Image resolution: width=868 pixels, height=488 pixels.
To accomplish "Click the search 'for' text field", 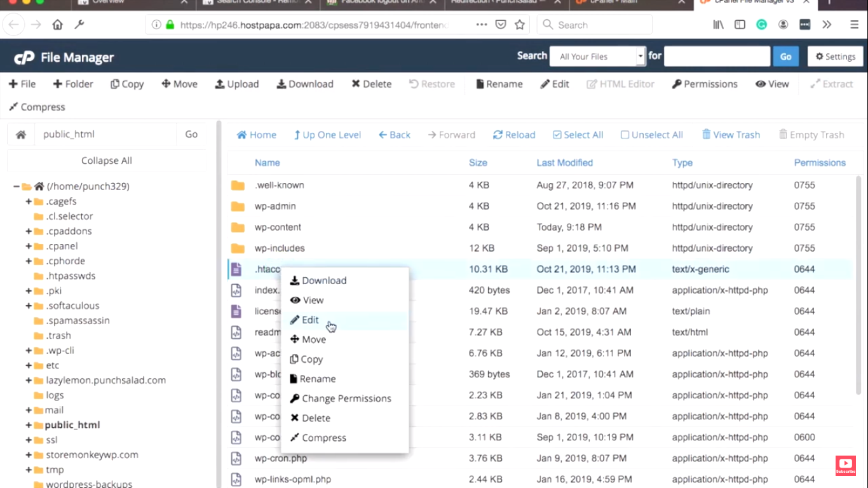I will (717, 57).
